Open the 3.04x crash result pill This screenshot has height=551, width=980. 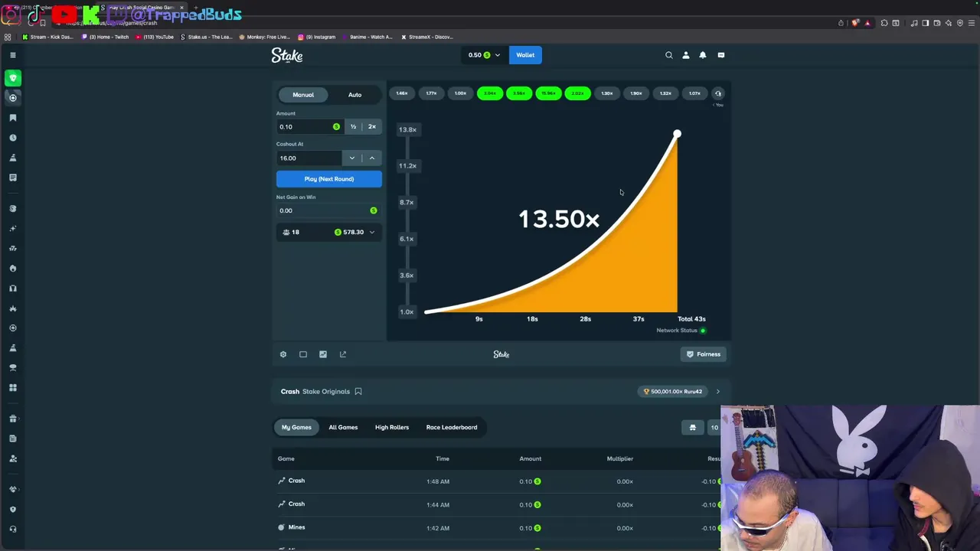tap(490, 93)
